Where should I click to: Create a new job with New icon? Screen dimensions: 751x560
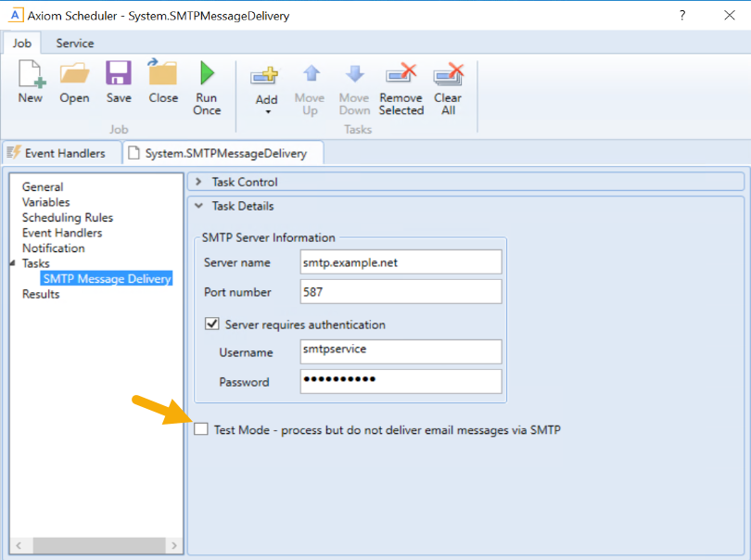[x=32, y=74]
